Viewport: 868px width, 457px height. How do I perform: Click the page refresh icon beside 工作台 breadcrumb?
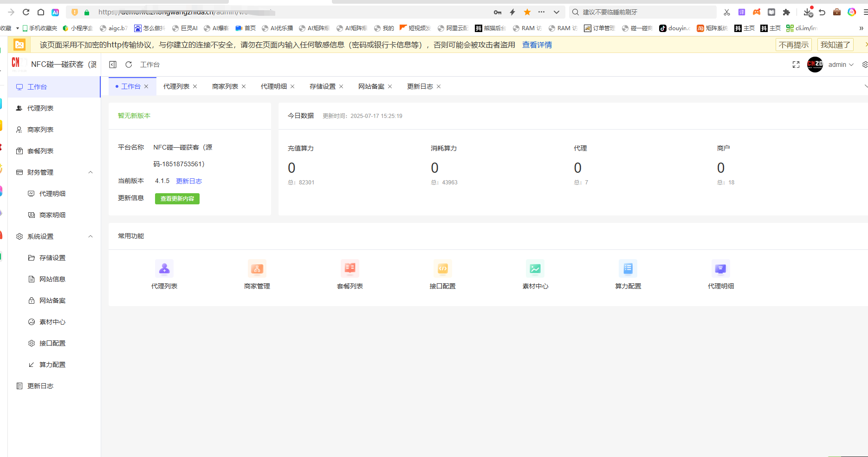click(129, 65)
